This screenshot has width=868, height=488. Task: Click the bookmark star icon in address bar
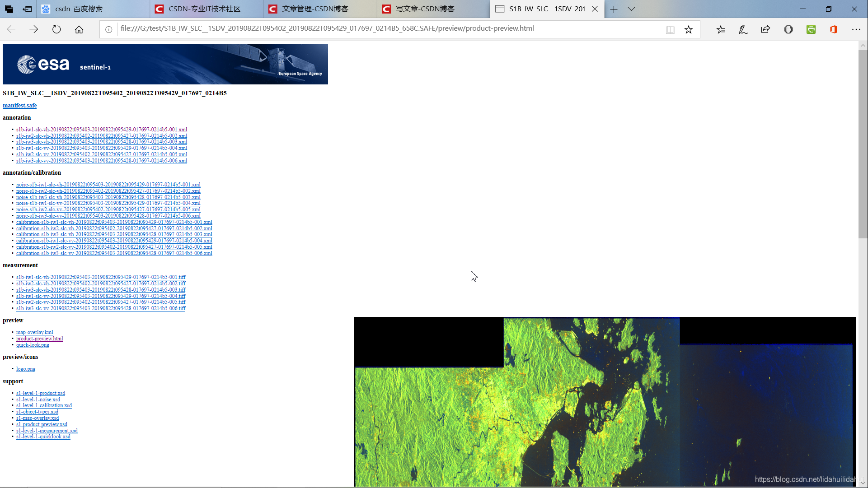click(689, 29)
